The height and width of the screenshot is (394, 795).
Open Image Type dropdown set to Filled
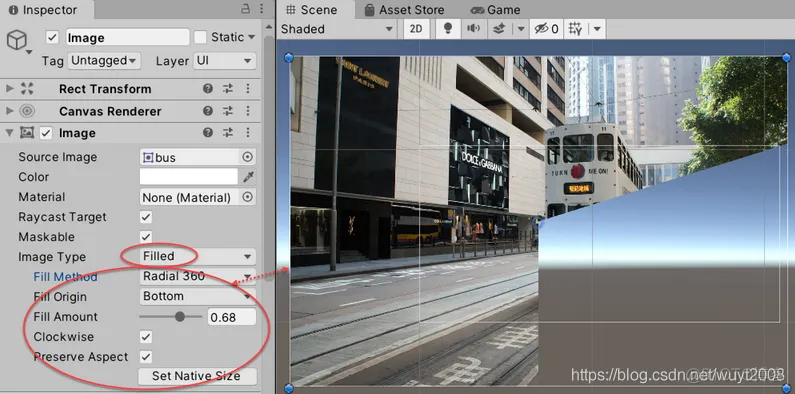[197, 257]
